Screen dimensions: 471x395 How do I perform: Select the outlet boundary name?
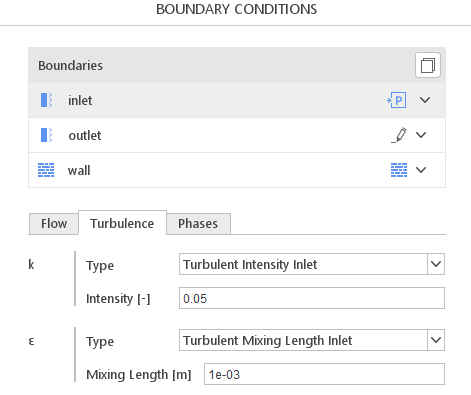[x=85, y=135]
